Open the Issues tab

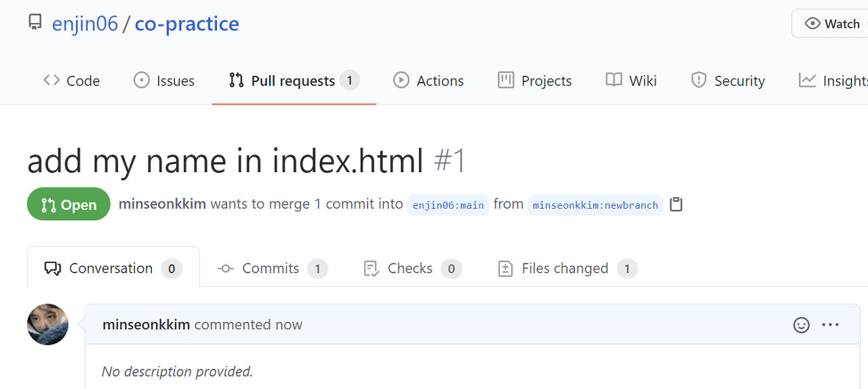click(x=164, y=81)
